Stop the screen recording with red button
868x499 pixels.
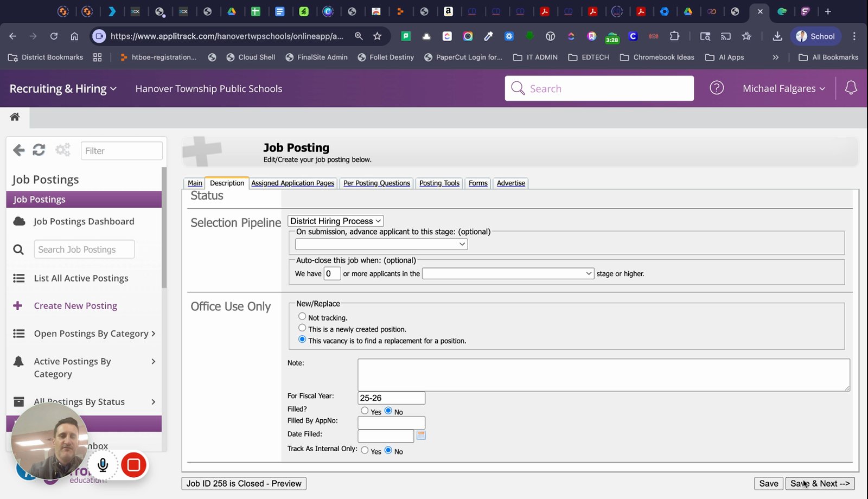click(133, 465)
